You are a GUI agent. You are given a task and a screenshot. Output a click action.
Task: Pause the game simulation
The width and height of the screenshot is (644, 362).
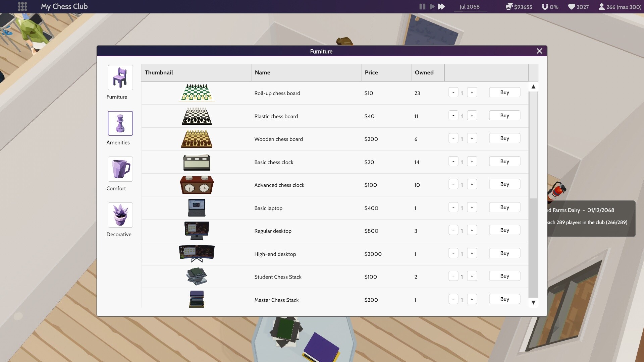422,6
